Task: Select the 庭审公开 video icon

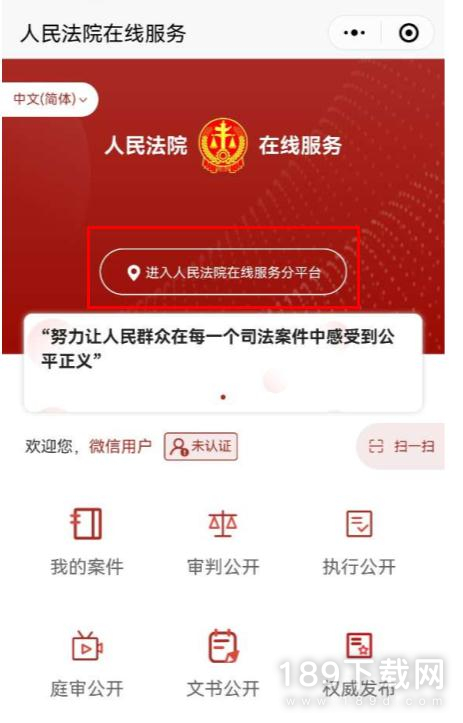Action: [x=87, y=646]
